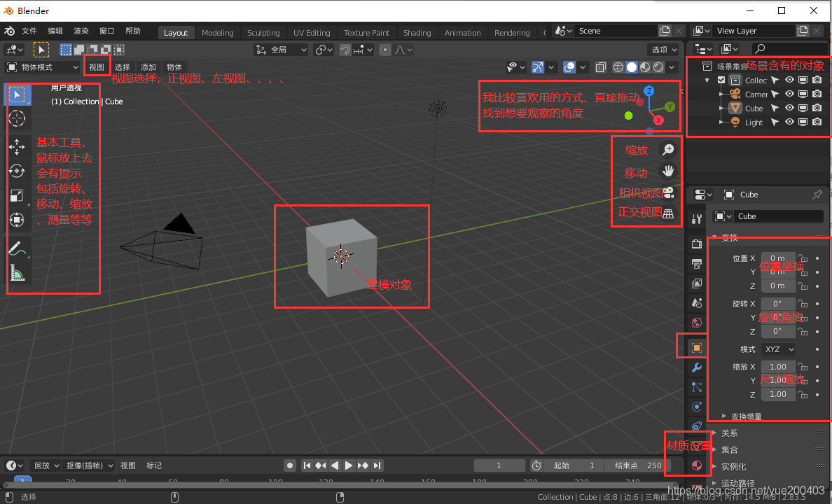Open the keying dropdown in timeline
The height and width of the screenshot is (504, 832).
pyautogui.click(x=88, y=465)
